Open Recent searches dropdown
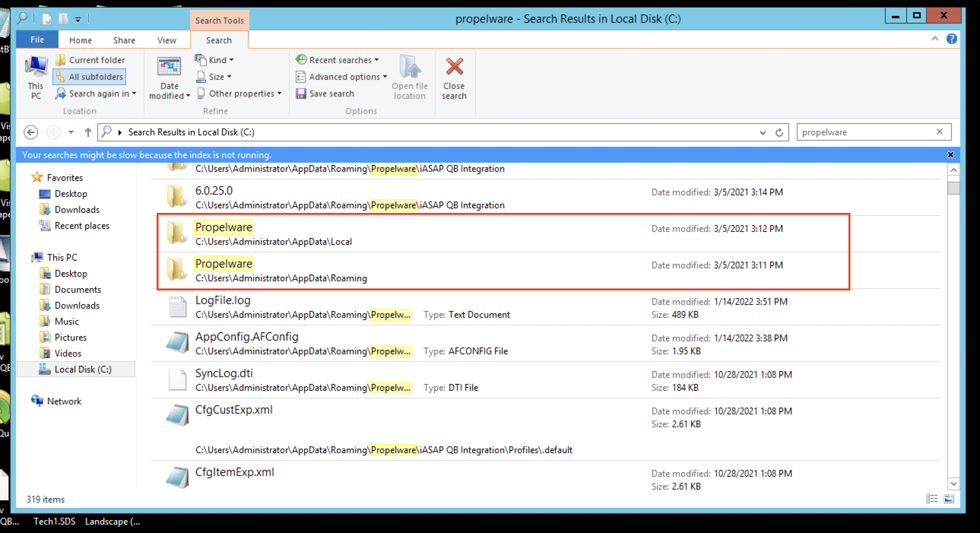This screenshot has width=980, height=533. (x=338, y=60)
